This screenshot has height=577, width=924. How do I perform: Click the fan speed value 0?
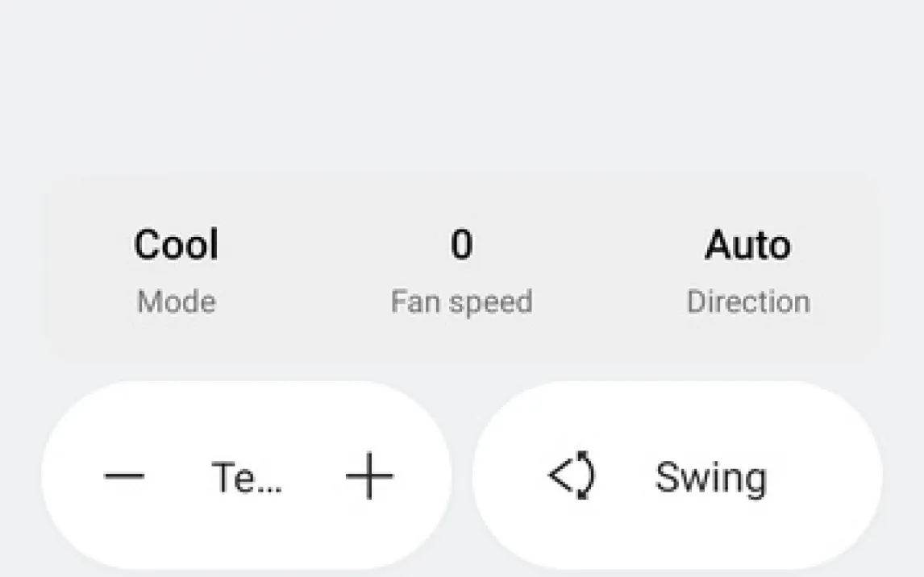461,245
